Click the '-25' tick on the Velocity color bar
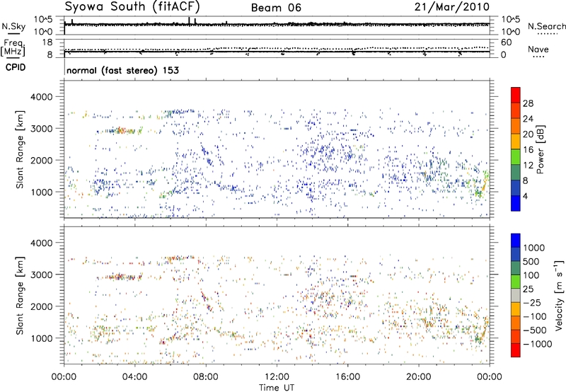566x392 pixels. 533,303
